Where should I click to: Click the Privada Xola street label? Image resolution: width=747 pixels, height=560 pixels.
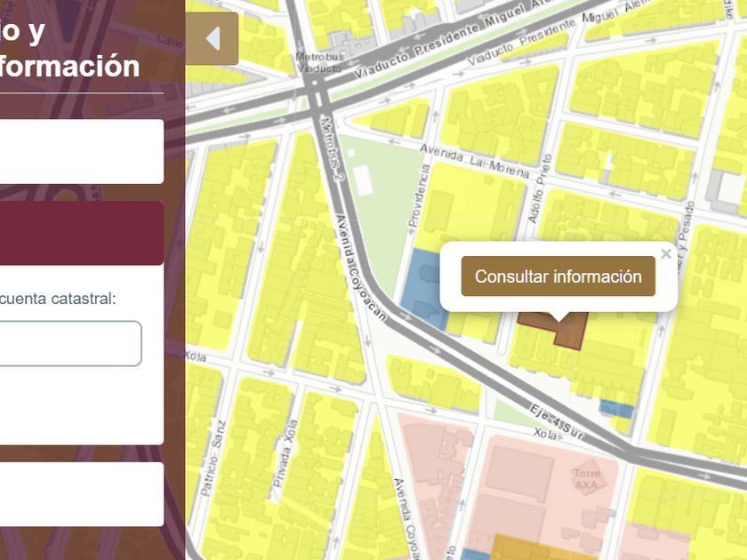pos(285,453)
